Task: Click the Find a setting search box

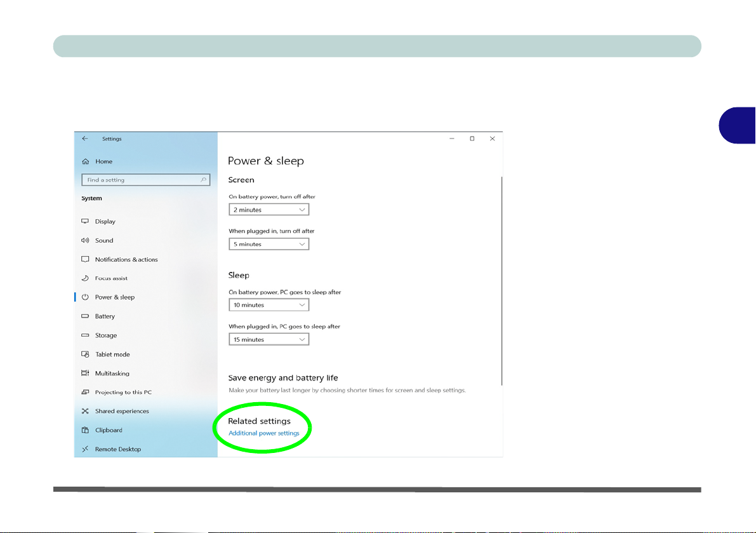Action: 145,180
